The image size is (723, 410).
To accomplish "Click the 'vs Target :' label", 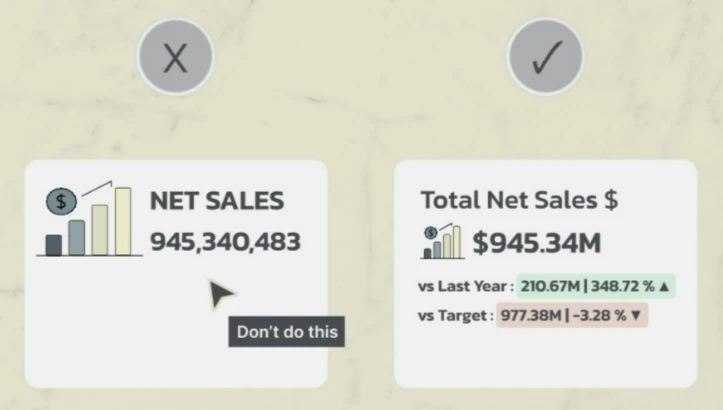I will pos(456,316).
